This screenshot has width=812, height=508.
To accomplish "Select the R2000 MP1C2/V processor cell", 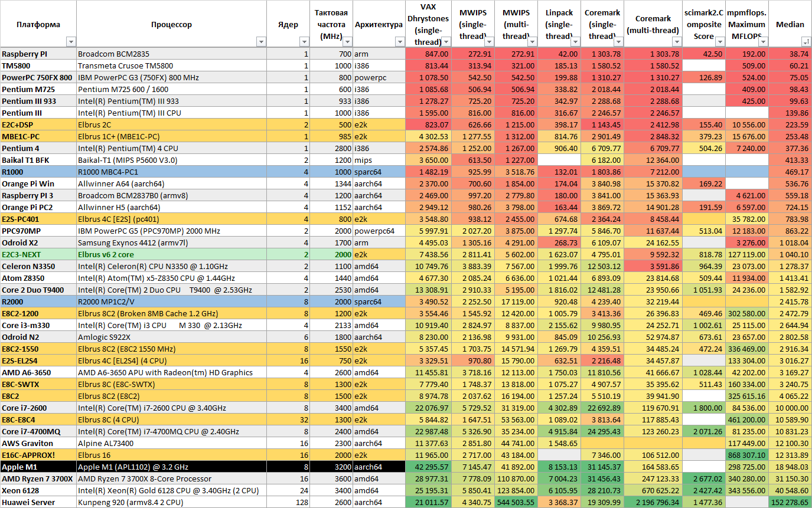I will pos(171,301).
